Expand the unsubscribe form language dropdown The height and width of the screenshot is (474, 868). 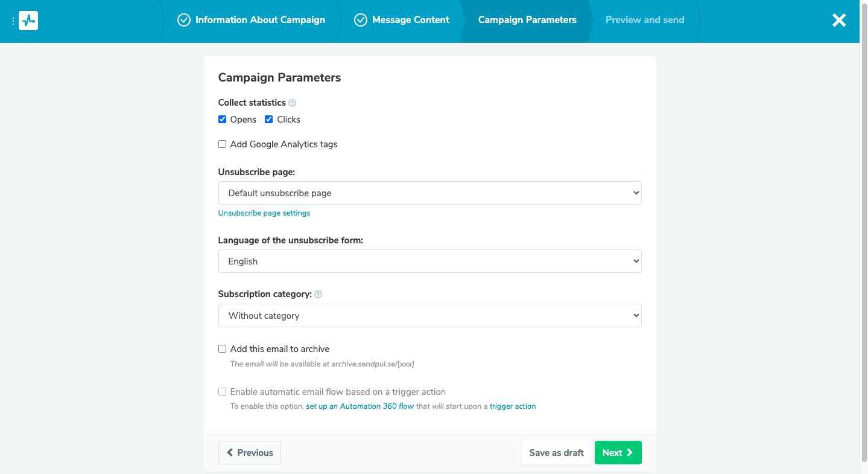429,261
